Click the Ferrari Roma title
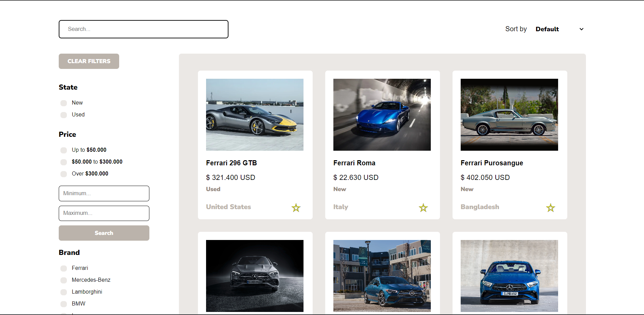Screen dimensions: 644x315 point(354,163)
